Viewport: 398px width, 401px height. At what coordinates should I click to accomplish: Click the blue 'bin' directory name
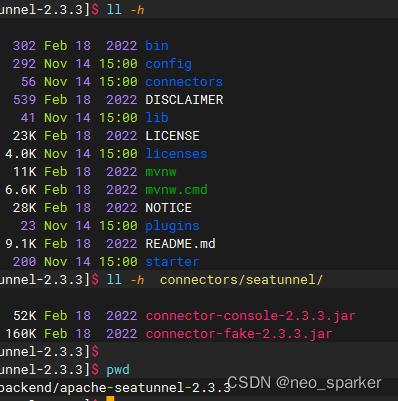tap(157, 46)
